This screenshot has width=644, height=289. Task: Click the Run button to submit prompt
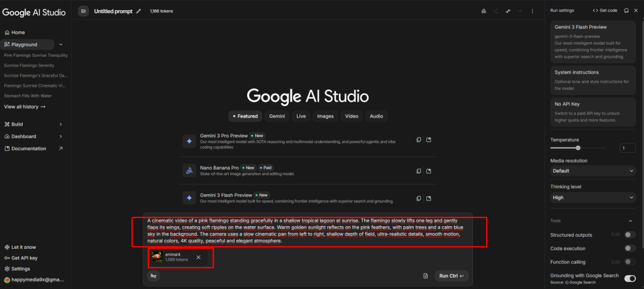(x=452, y=276)
